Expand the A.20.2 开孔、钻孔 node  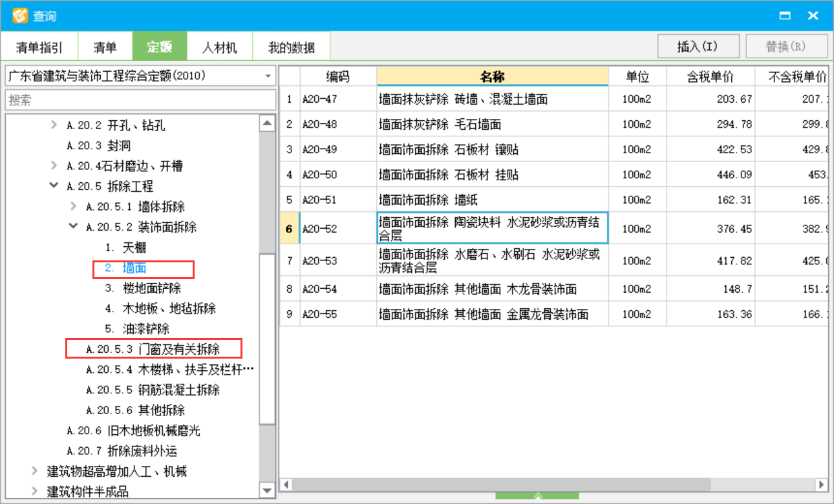[54, 125]
